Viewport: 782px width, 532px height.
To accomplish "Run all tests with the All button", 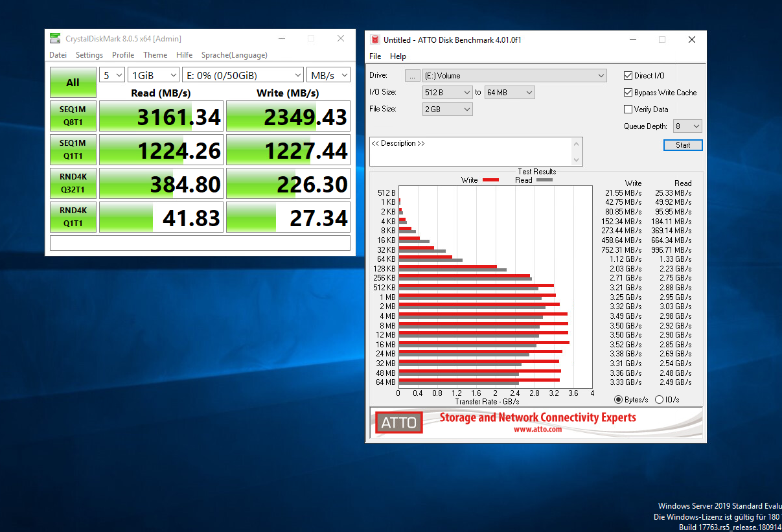I will pyautogui.click(x=73, y=82).
